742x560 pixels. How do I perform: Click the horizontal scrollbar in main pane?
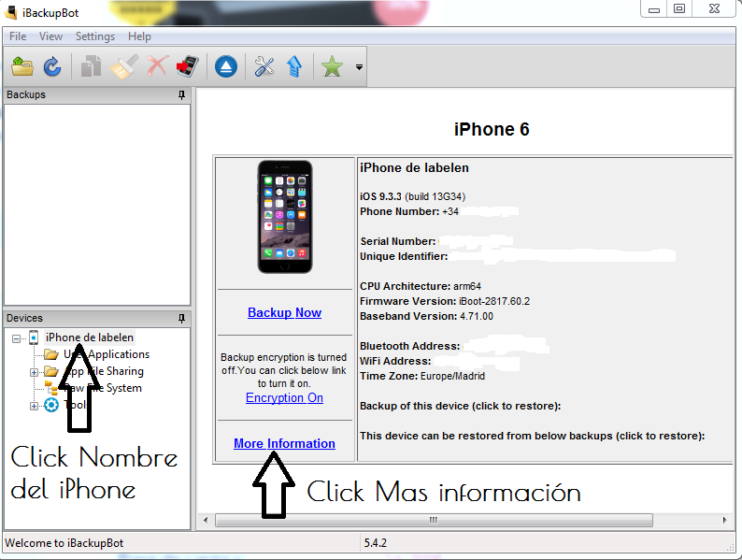pyautogui.click(x=432, y=520)
